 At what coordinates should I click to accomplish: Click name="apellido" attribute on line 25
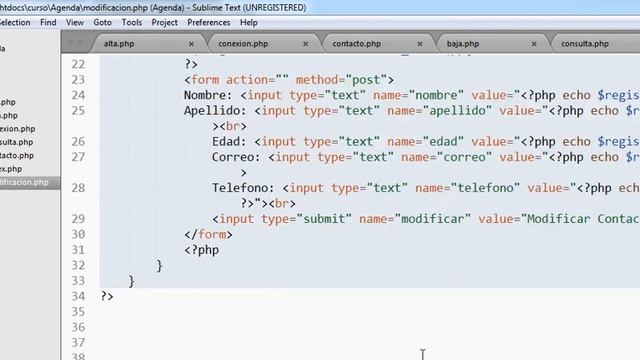(x=440, y=111)
